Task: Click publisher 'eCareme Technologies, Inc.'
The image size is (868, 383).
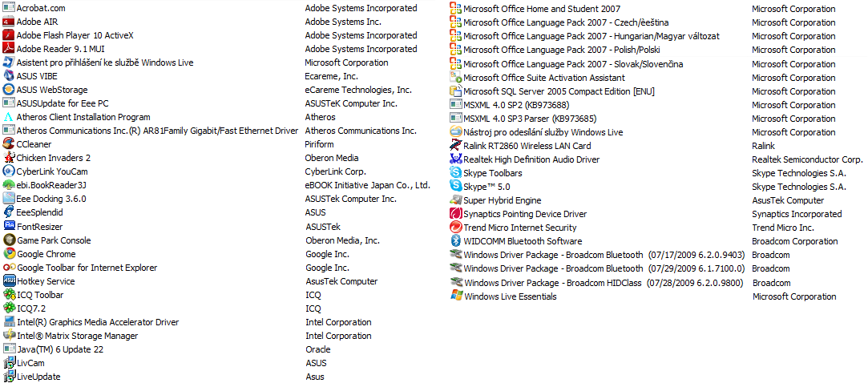Action: (x=358, y=90)
